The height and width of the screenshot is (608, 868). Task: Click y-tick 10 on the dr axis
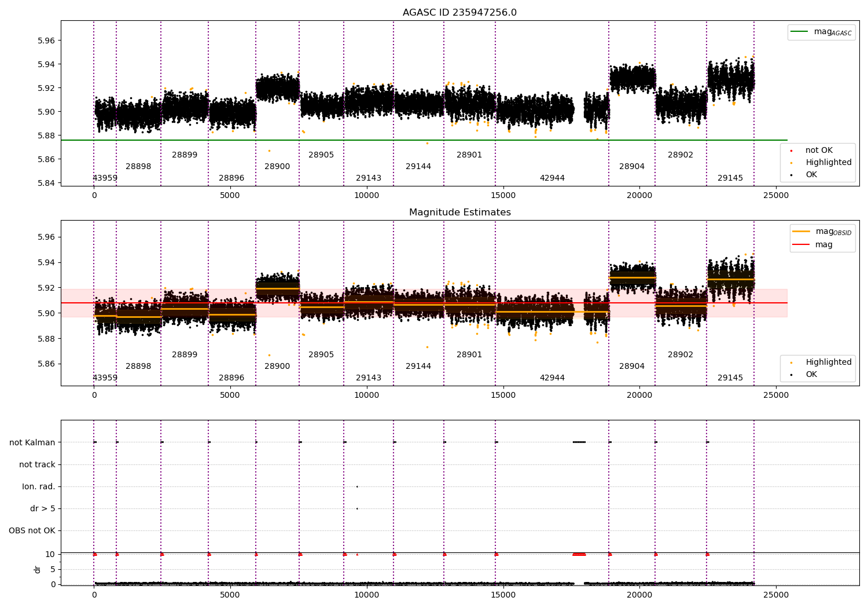(50, 554)
